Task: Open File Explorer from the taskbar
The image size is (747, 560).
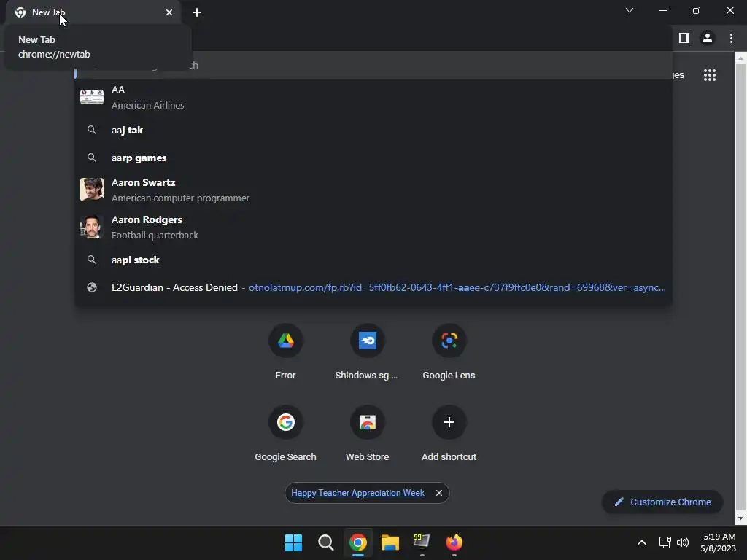Action: click(390, 542)
